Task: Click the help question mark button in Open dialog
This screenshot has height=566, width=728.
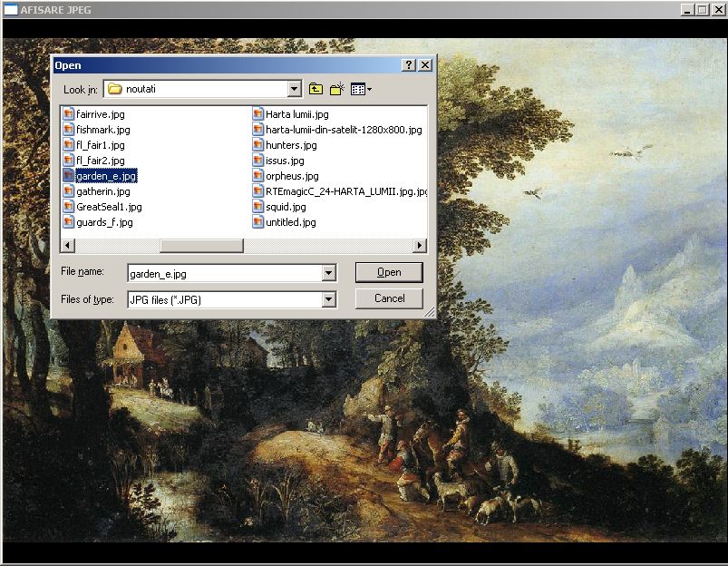Action: click(x=408, y=65)
